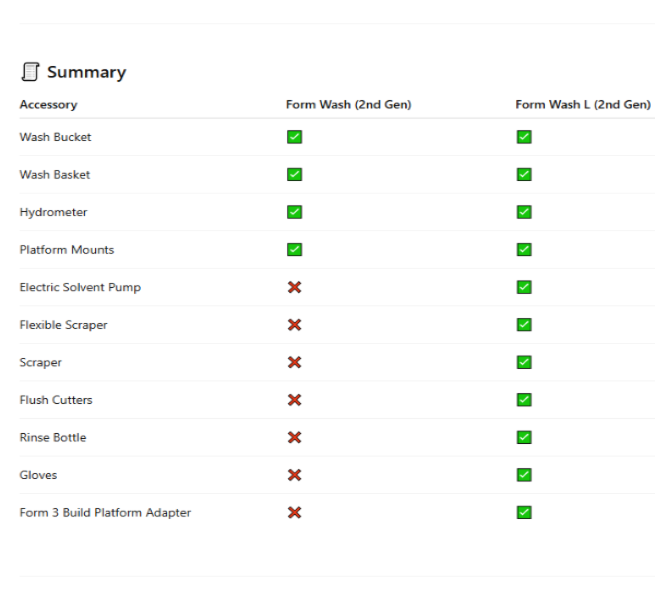
Task: Click red X for Electric Solvent Pump
Action: point(294,287)
